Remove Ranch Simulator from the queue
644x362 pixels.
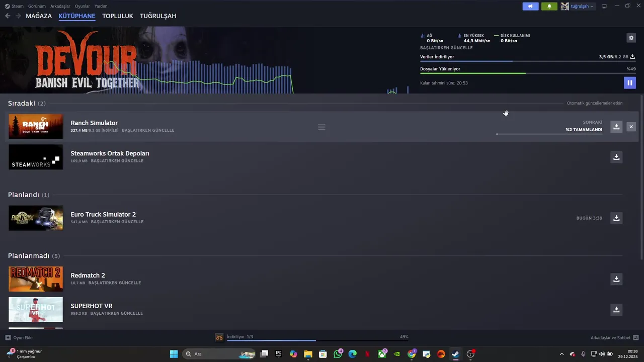click(631, 127)
